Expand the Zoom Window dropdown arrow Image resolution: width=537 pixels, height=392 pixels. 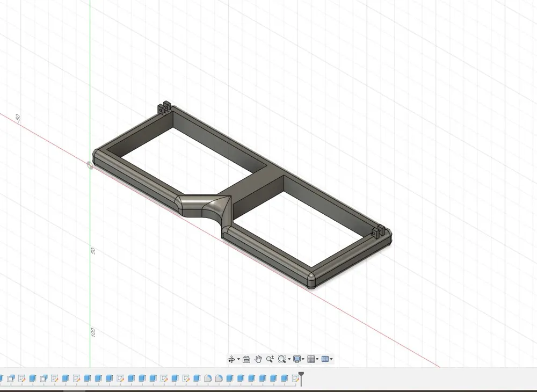coord(289,359)
